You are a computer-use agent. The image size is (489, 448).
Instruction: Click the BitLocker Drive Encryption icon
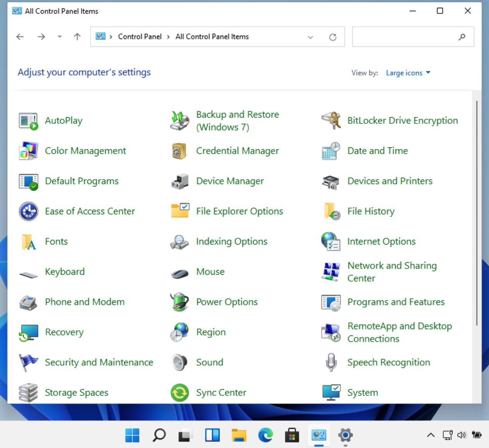click(331, 121)
